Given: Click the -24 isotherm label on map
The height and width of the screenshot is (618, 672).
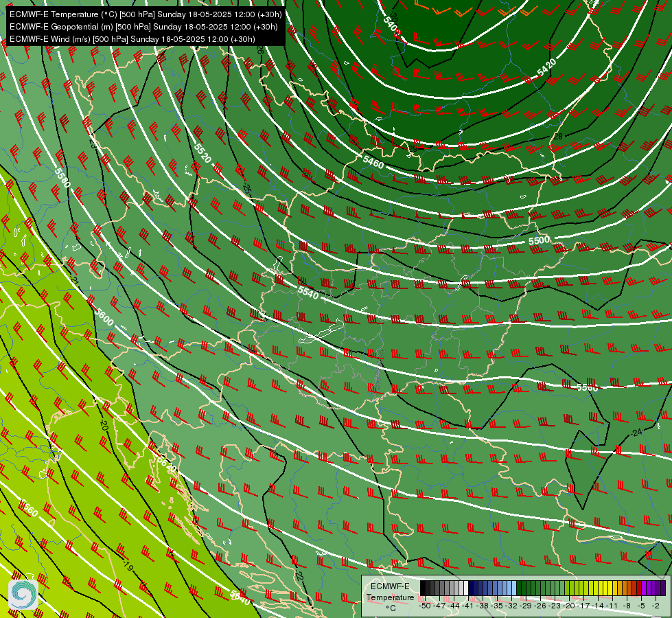Looking at the screenshot, I should point(636,433).
